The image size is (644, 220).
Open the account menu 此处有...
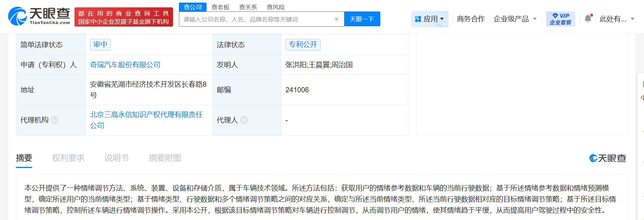617,19
